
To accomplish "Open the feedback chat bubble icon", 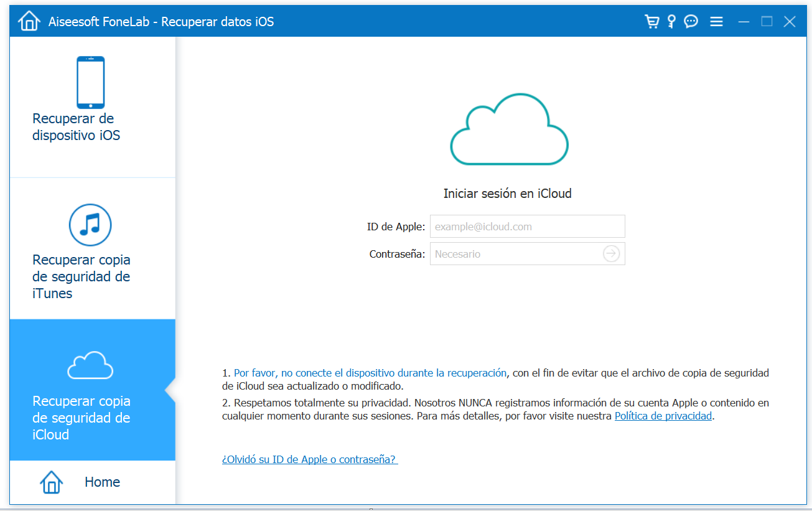I will click(x=691, y=22).
